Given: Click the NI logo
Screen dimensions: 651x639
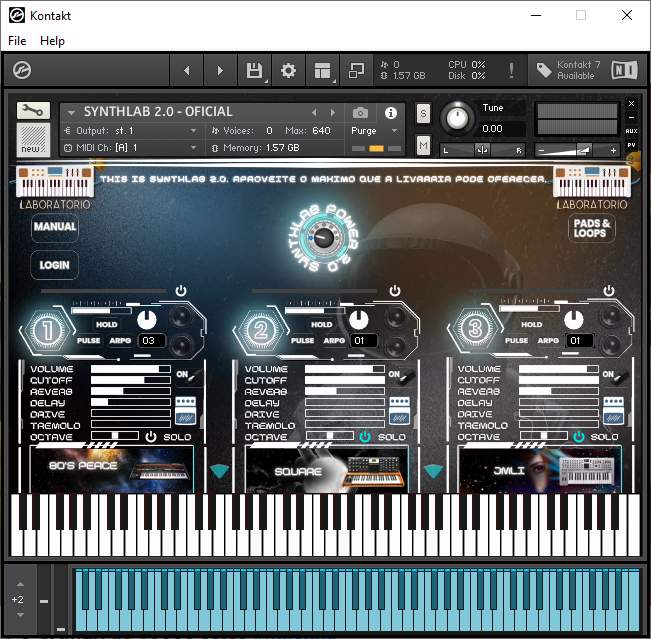Looking at the screenshot, I should pos(624,70).
